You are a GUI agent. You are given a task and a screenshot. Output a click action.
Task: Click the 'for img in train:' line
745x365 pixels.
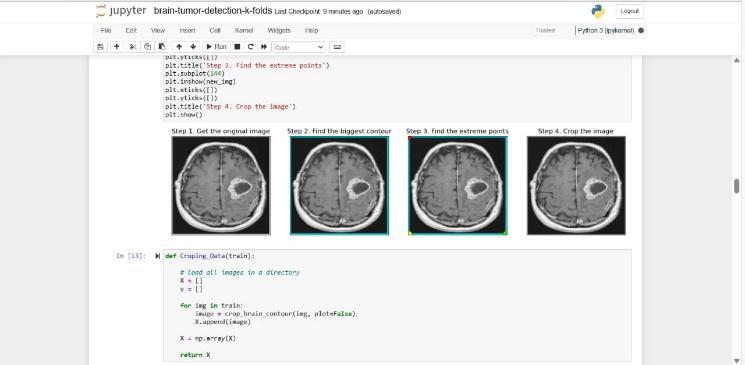click(211, 305)
